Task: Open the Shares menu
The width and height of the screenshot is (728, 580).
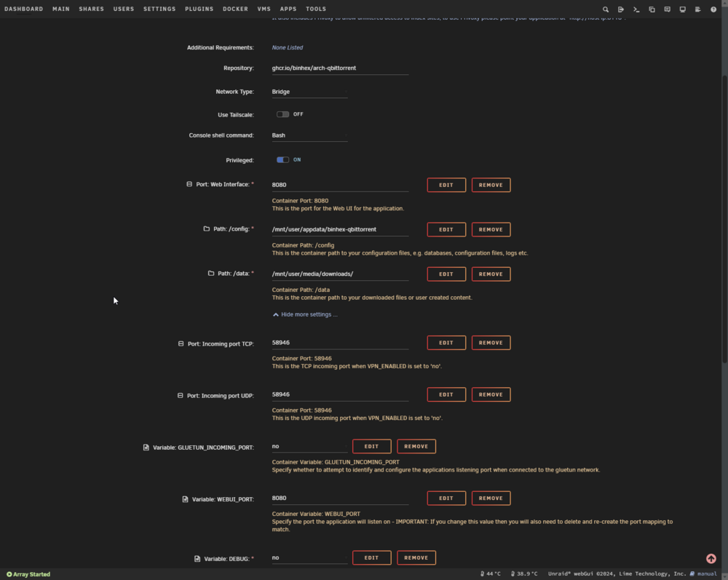Action: tap(92, 9)
